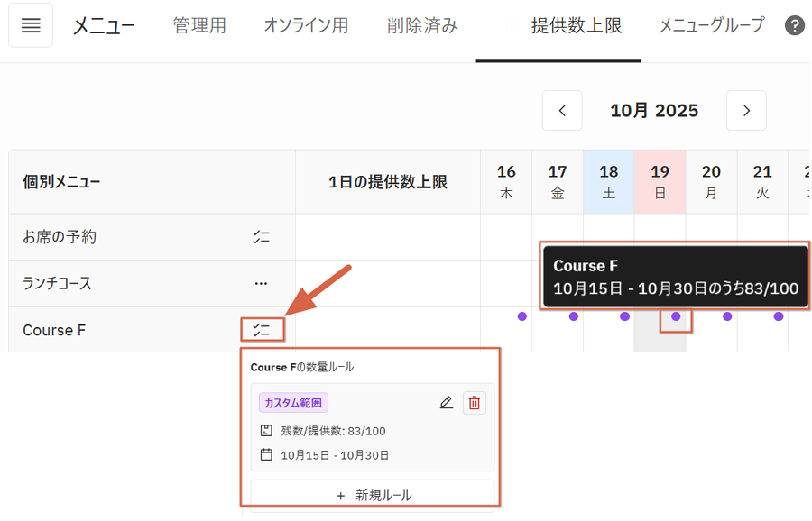Edit the カスタム範囲 rule with the pencil icon

pos(447,403)
